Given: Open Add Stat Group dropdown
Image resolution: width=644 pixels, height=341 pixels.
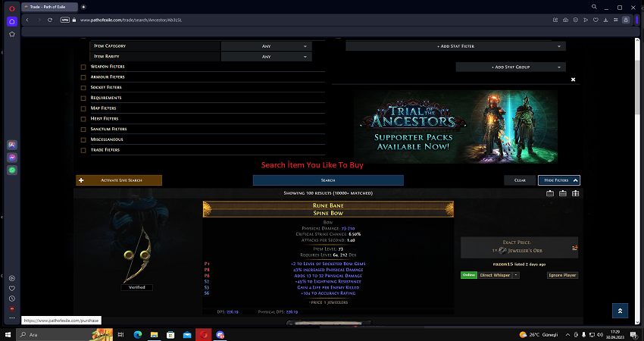Looking at the screenshot, I should [x=511, y=67].
